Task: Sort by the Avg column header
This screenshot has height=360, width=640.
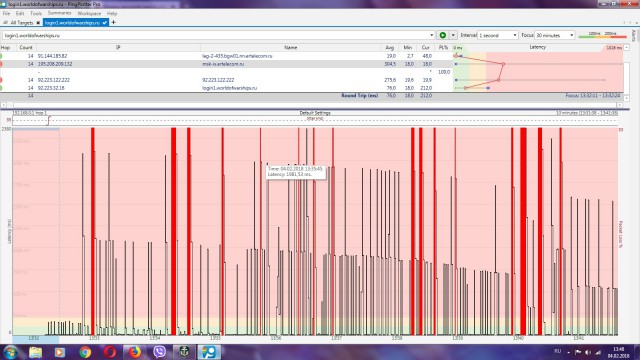Action: point(389,48)
